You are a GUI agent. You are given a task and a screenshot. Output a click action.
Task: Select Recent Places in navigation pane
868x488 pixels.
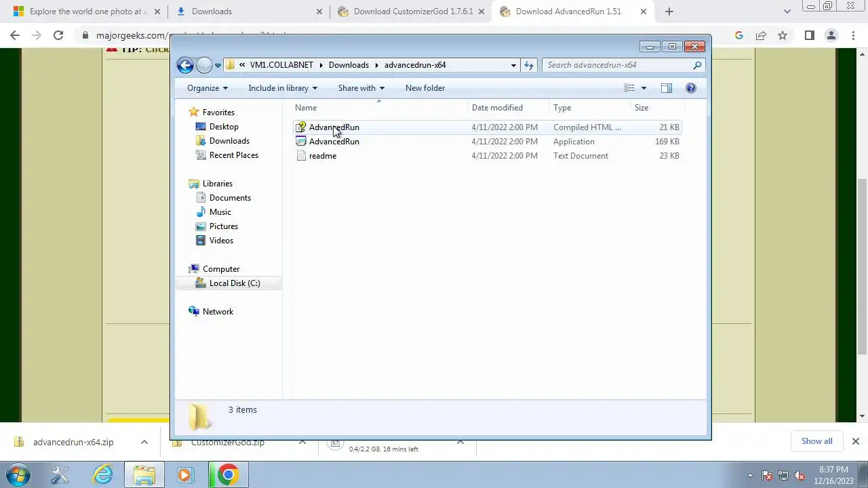pos(234,155)
